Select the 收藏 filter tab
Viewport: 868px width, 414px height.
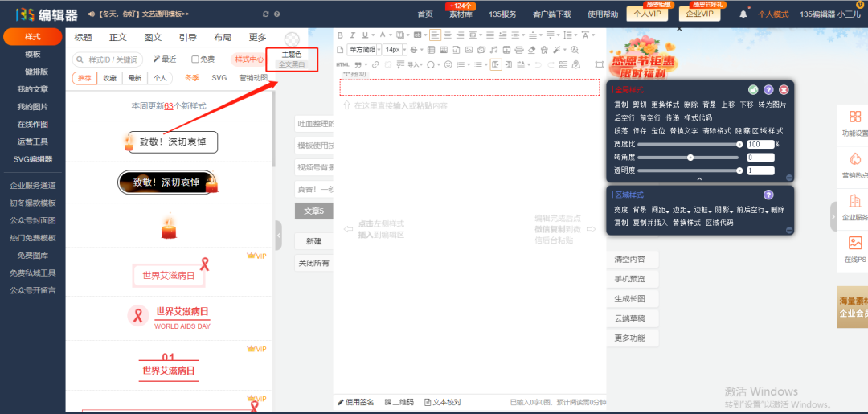tap(109, 78)
